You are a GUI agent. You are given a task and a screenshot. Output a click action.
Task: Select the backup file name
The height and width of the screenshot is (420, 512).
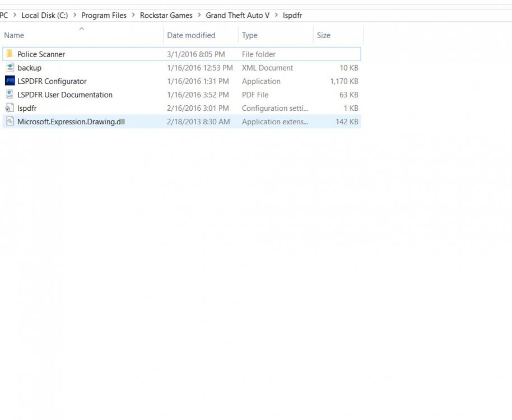click(29, 68)
